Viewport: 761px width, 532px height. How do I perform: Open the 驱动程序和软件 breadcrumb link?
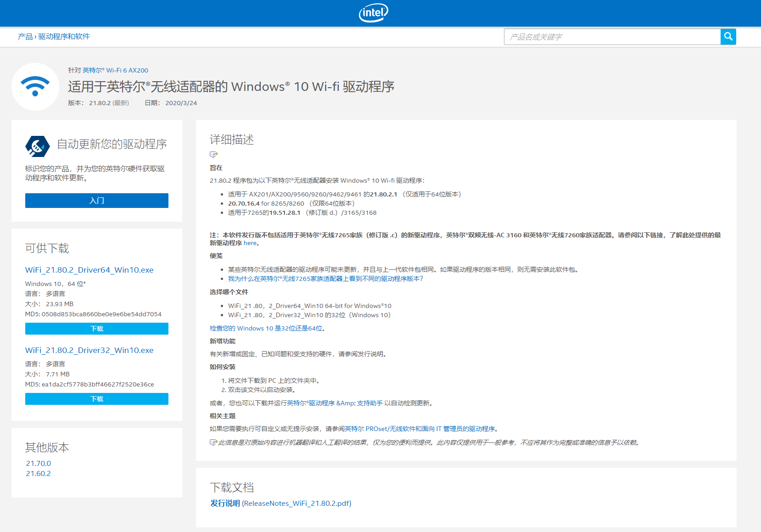[64, 37]
